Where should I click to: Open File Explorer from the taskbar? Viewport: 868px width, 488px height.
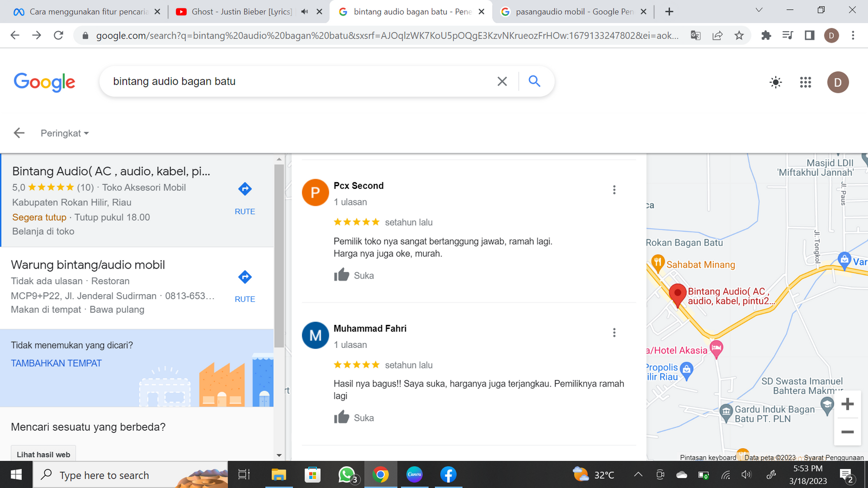coord(278,474)
